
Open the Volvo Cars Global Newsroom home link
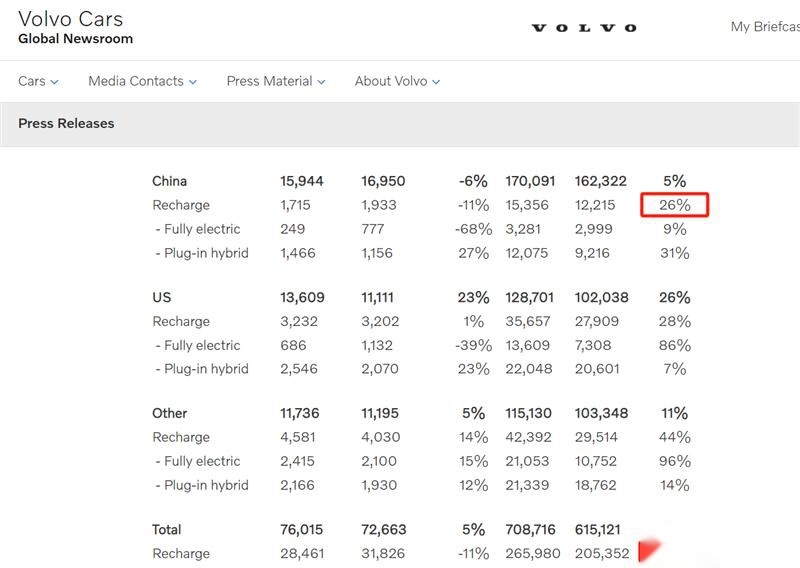pos(75,28)
